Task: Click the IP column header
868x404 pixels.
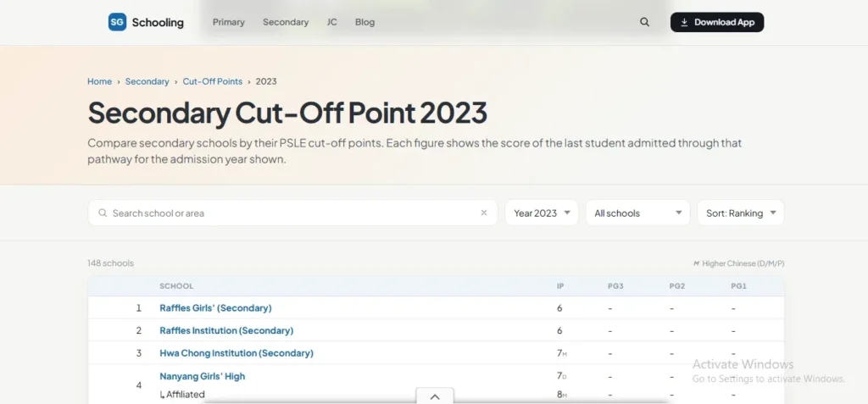Action: pos(560,286)
